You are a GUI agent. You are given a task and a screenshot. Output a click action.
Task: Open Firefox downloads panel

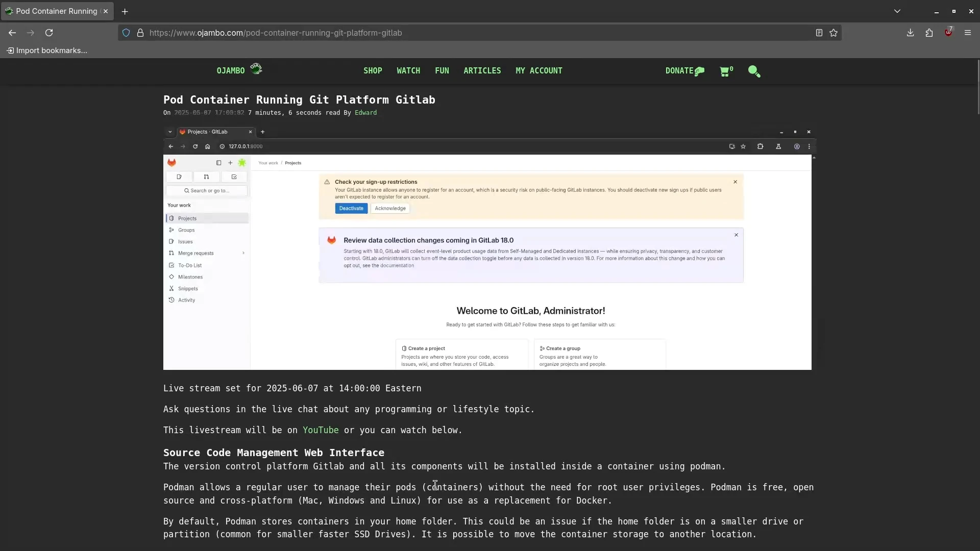click(x=910, y=33)
